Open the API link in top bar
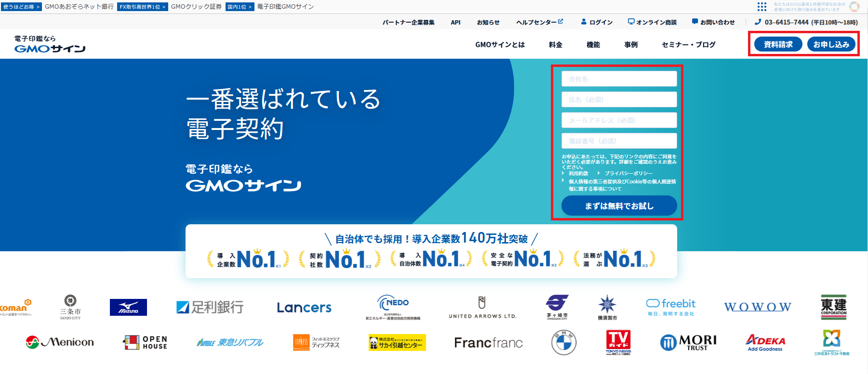This screenshot has height=374, width=868. pos(455,22)
